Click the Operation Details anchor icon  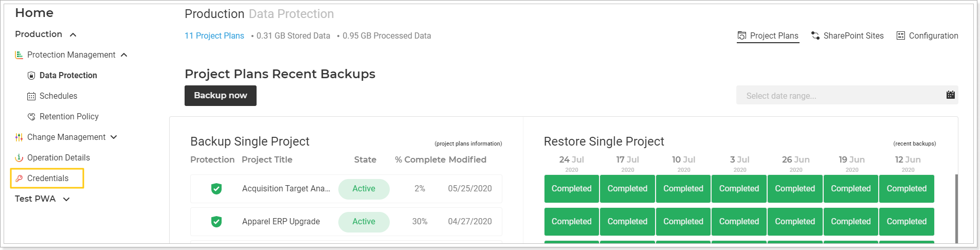(19, 158)
